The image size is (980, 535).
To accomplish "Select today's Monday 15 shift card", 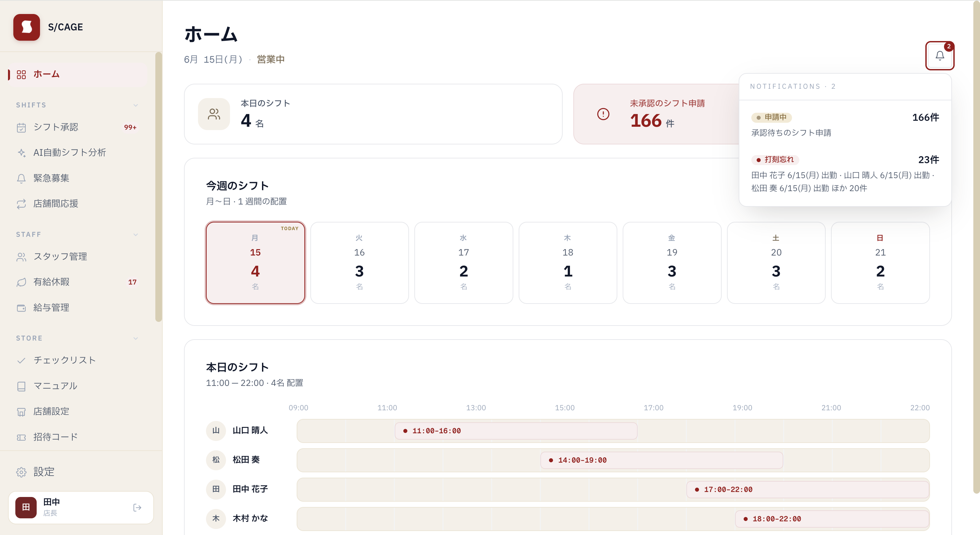I will (255, 263).
